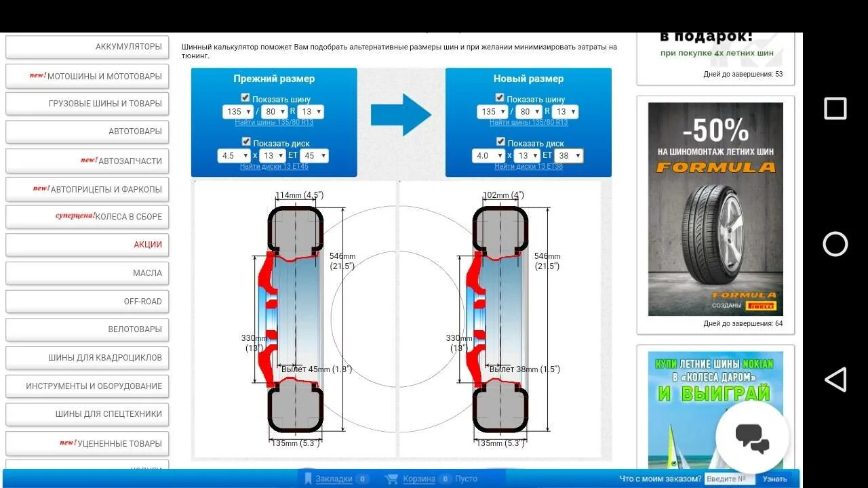The image size is (868, 488).
Task: Open new disc diameter dropdown 13
Action: (526, 156)
